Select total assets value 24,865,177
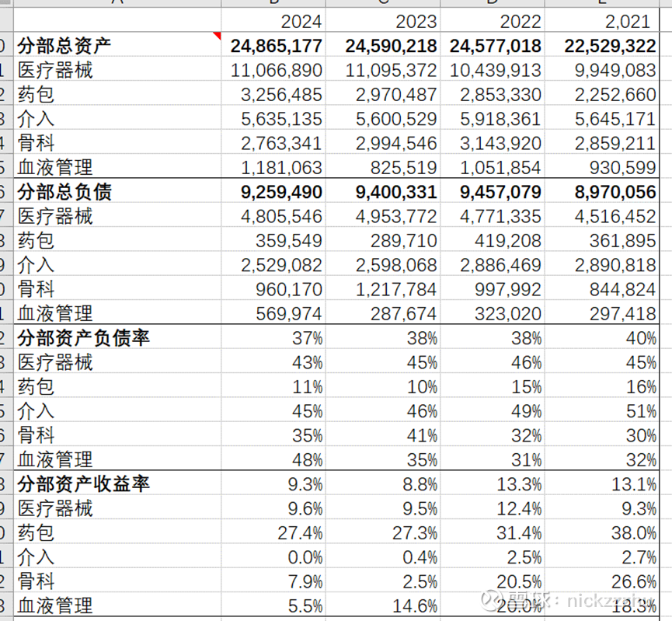 tap(273, 44)
